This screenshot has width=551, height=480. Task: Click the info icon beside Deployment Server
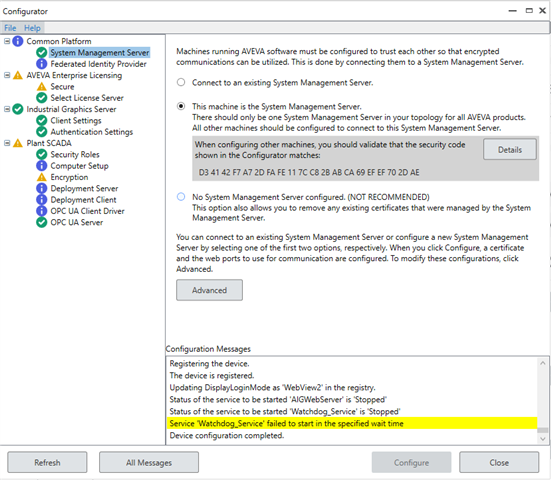[41, 188]
